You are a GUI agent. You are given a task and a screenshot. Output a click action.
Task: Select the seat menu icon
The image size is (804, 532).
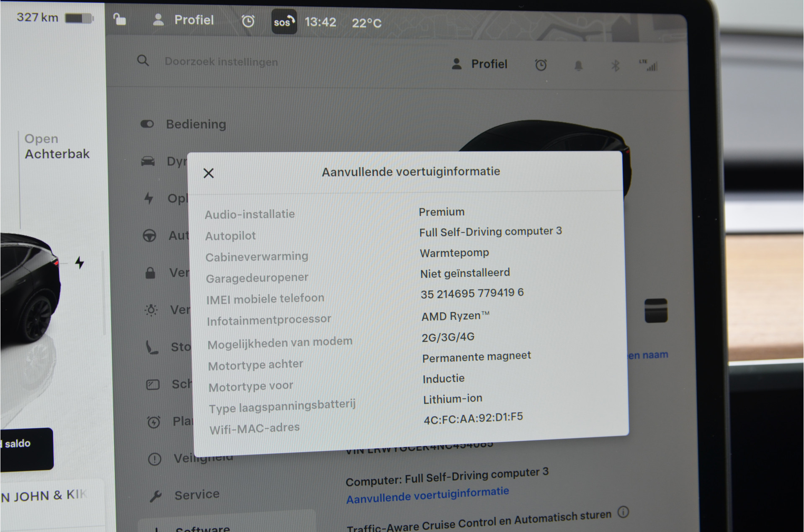point(152,347)
